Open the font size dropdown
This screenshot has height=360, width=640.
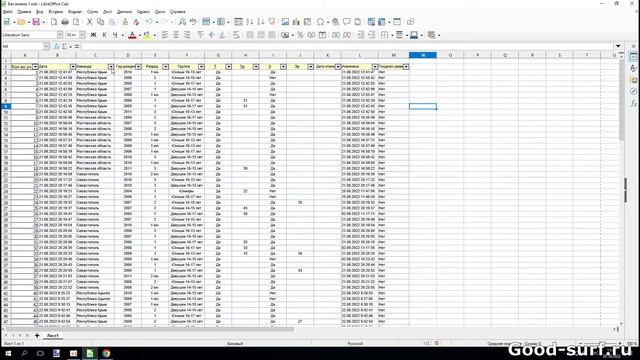pyautogui.click(x=82, y=35)
